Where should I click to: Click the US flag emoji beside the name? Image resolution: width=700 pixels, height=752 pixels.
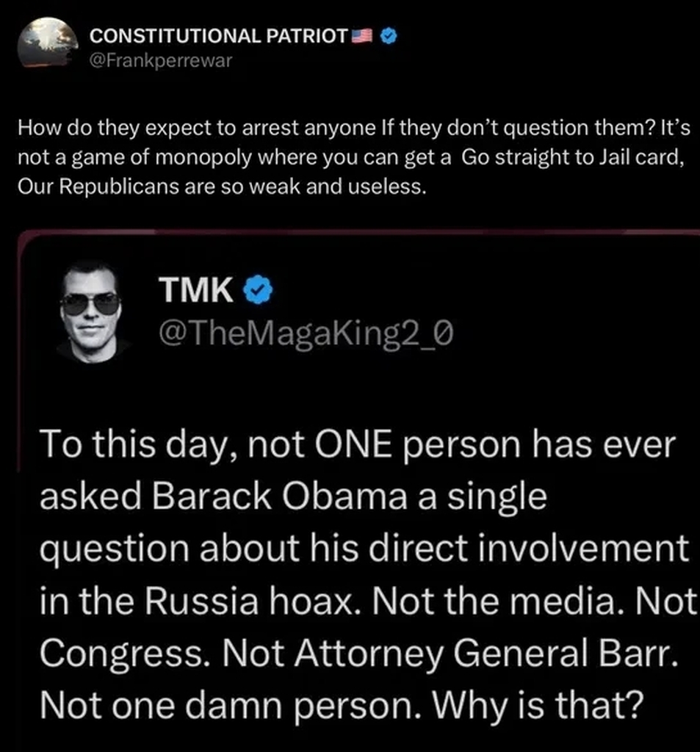click(364, 37)
